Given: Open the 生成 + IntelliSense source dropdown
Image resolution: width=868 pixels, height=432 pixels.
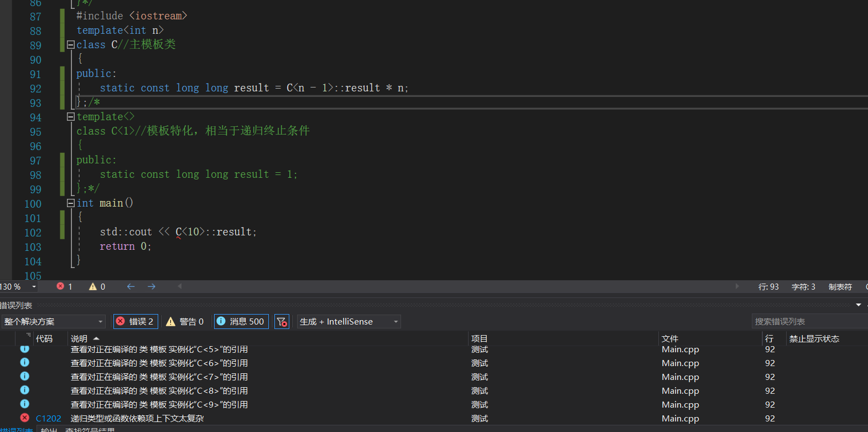Looking at the screenshot, I should 349,322.
